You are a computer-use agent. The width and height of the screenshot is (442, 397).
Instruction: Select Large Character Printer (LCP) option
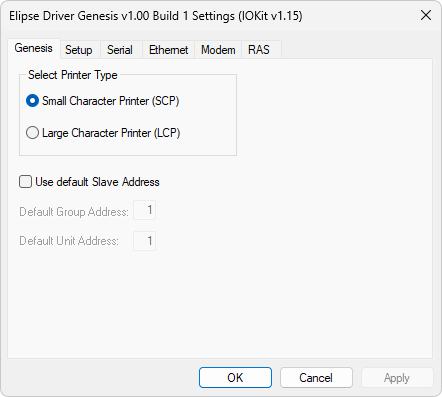tap(103, 133)
